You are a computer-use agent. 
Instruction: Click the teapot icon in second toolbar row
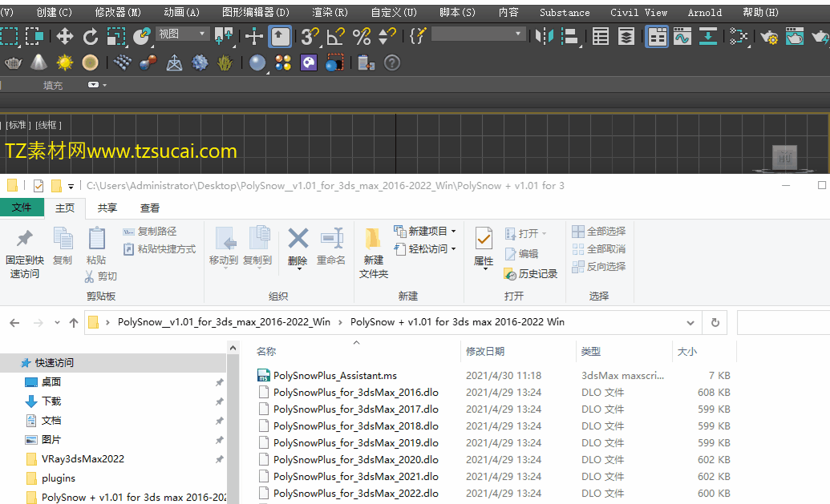pos(14,62)
